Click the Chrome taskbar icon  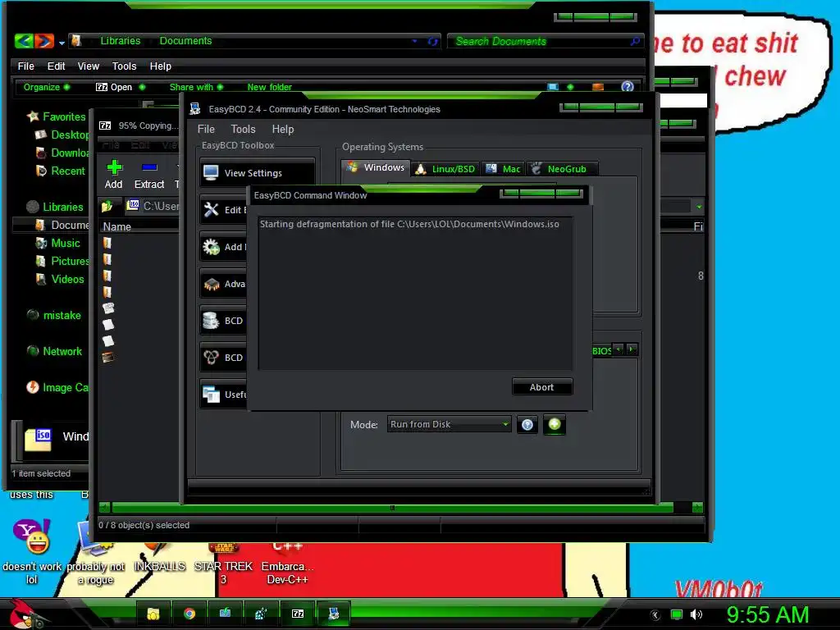pos(189,614)
